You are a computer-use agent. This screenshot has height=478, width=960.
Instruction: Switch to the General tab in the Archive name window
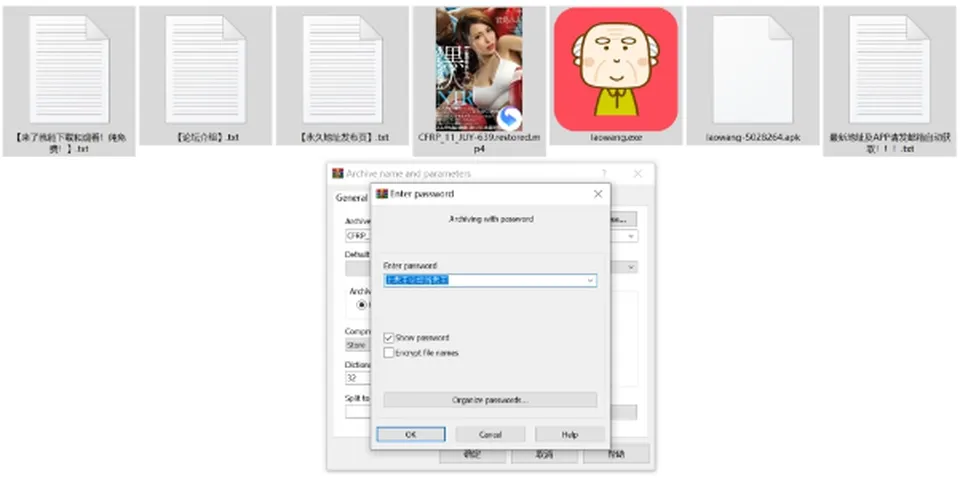pos(351,198)
